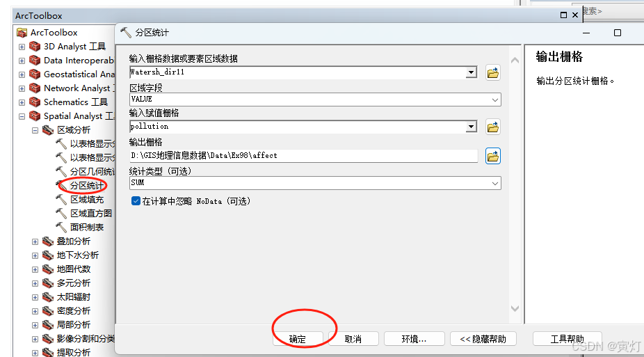Viewport: 644px width, 357px height.
Task: Open the Watersh_dir11 input dropdown
Action: (x=471, y=72)
